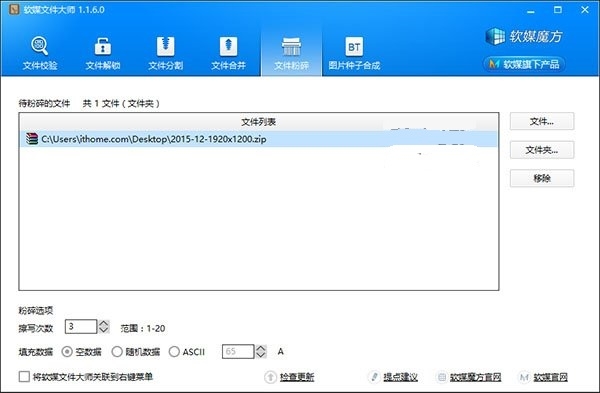This screenshot has height=393, width=600.
Task: Click the 文件列表 column header
Action: click(x=259, y=122)
